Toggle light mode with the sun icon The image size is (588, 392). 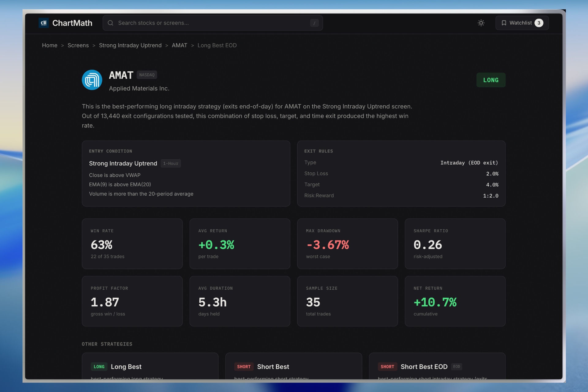(481, 23)
